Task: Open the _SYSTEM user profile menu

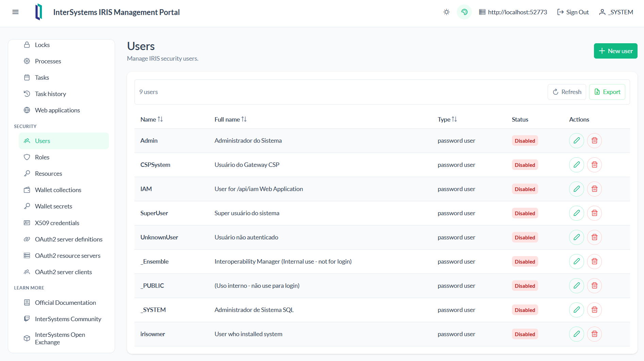Action: coord(616,12)
